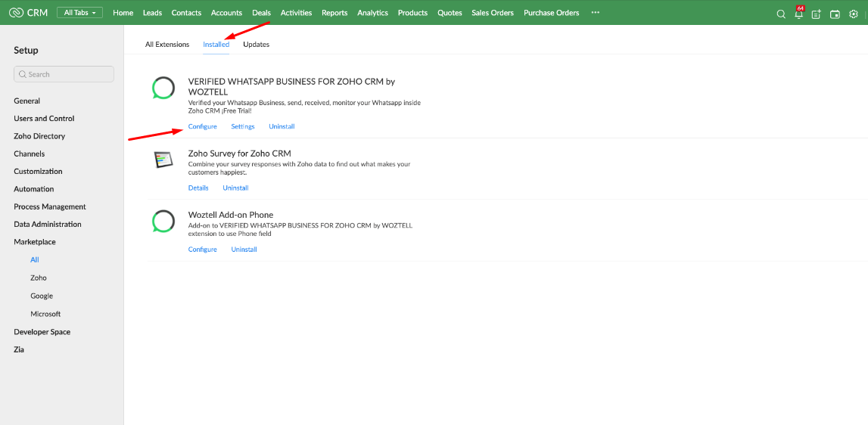Screen dimensions: 868x425
Task: Click the Woztell Add-on Phone title
Action: point(231,215)
